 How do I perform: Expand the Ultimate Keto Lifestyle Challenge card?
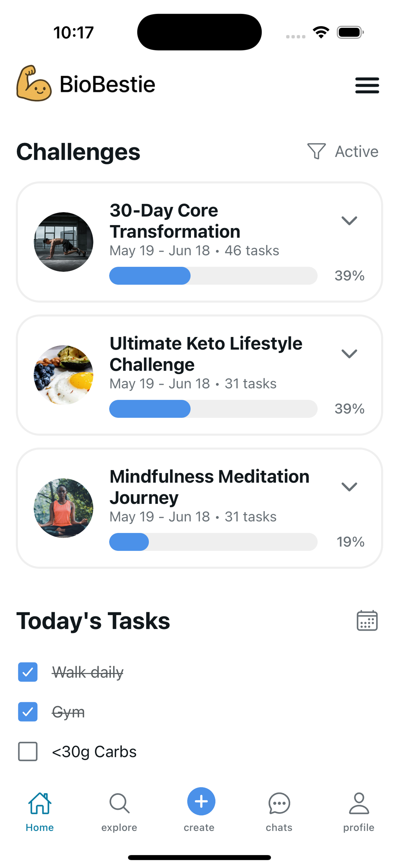(x=349, y=354)
